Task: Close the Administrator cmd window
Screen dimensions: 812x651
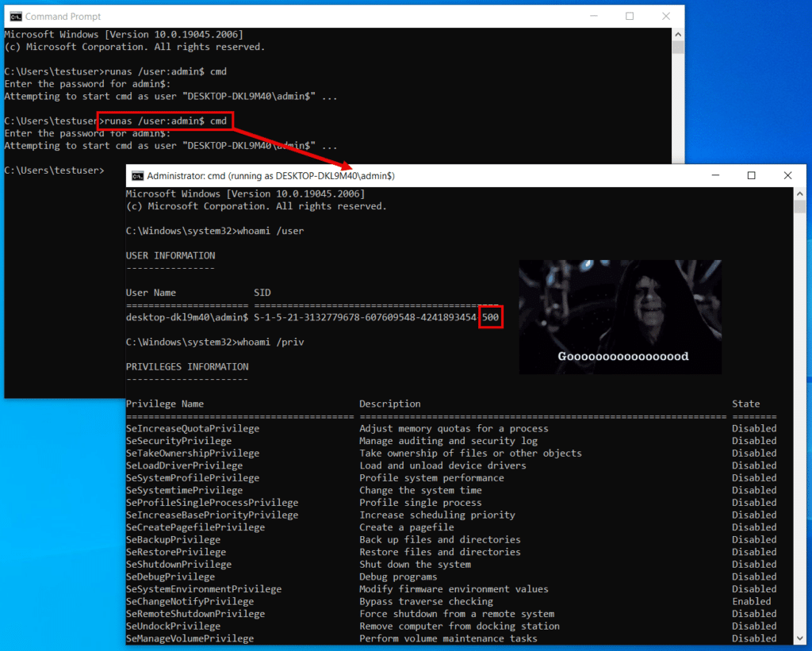Action: (787, 176)
